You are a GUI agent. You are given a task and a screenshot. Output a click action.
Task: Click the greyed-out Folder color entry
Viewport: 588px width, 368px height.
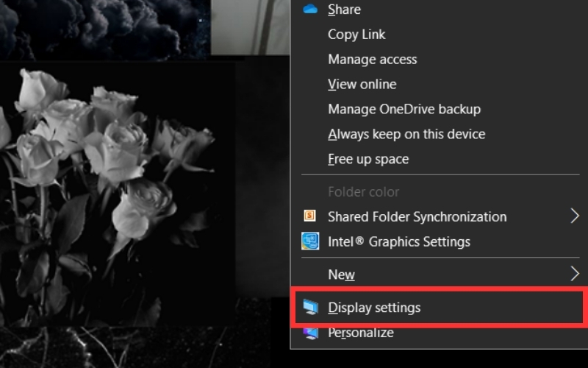click(x=363, y=192)
